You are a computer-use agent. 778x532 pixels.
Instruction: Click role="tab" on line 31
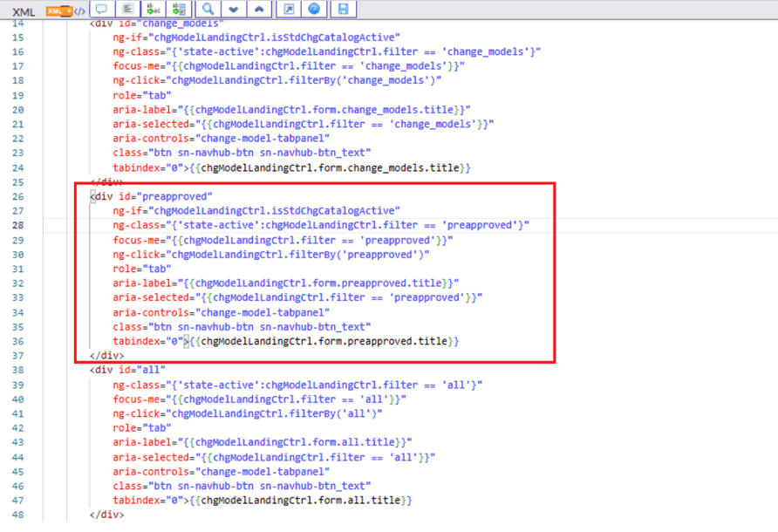point(141,269)
